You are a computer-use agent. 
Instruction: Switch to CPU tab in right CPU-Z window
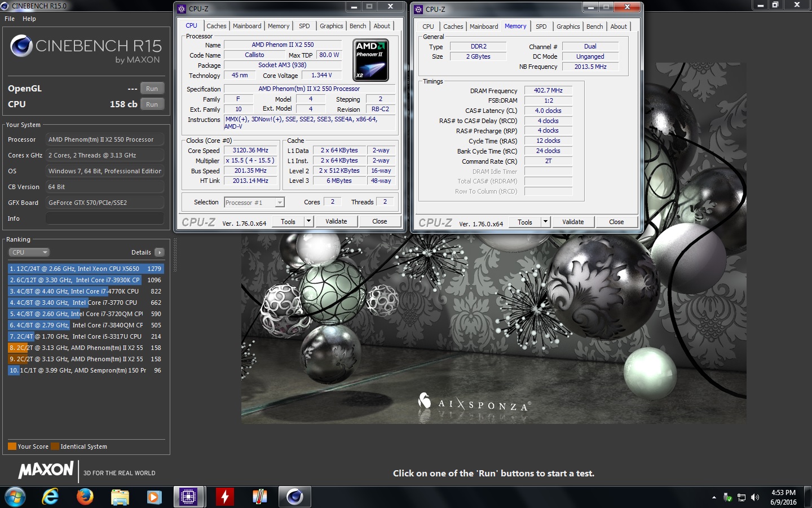tap(428, 27)
